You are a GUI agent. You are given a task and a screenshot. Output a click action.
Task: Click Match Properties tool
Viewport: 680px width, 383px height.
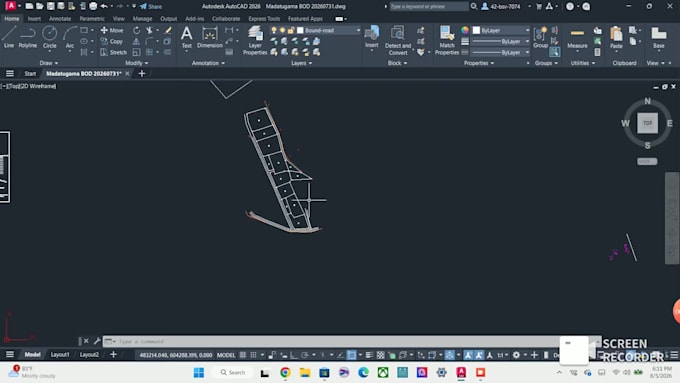click(447, 41)
